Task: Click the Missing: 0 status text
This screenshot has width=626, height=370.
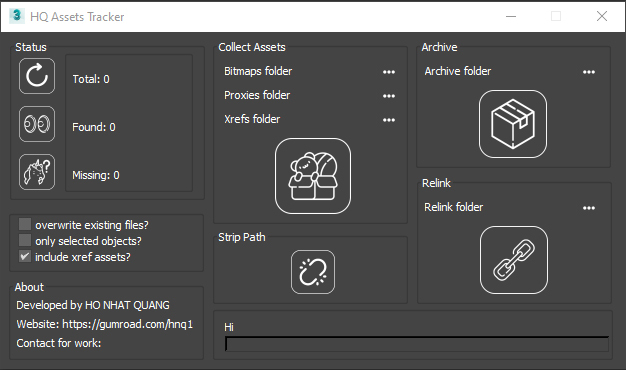Action: (x=96, y=175)
